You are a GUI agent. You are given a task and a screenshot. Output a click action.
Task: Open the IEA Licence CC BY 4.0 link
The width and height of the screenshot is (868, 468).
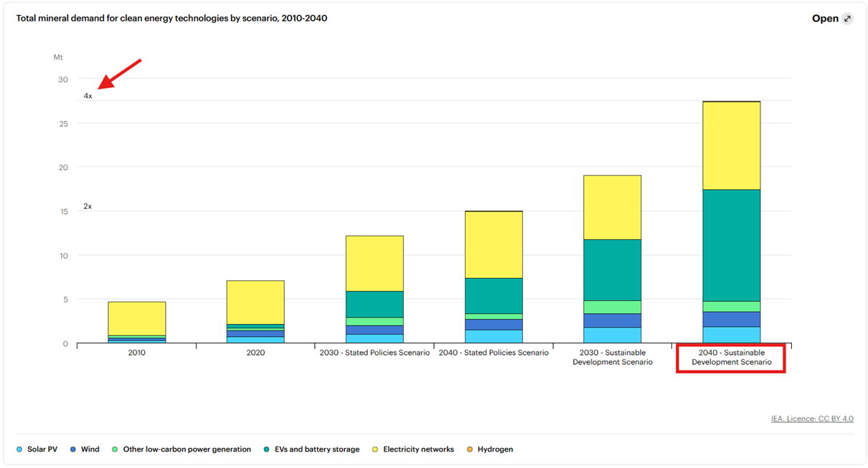(x=812, y=419)
